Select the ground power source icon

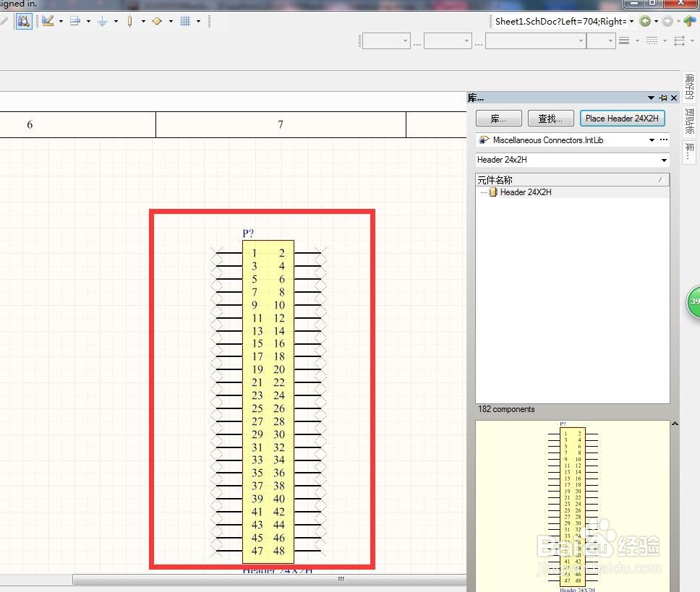point(102,21)
